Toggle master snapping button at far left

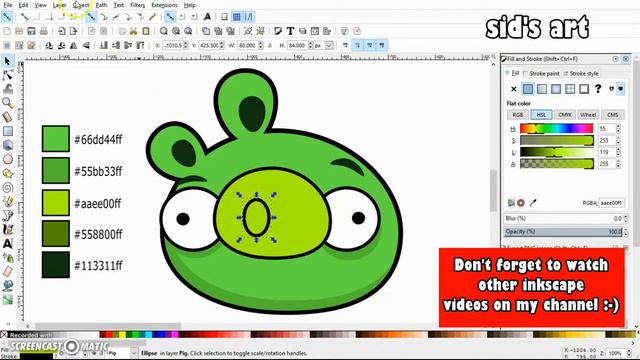tap(7, 17)
